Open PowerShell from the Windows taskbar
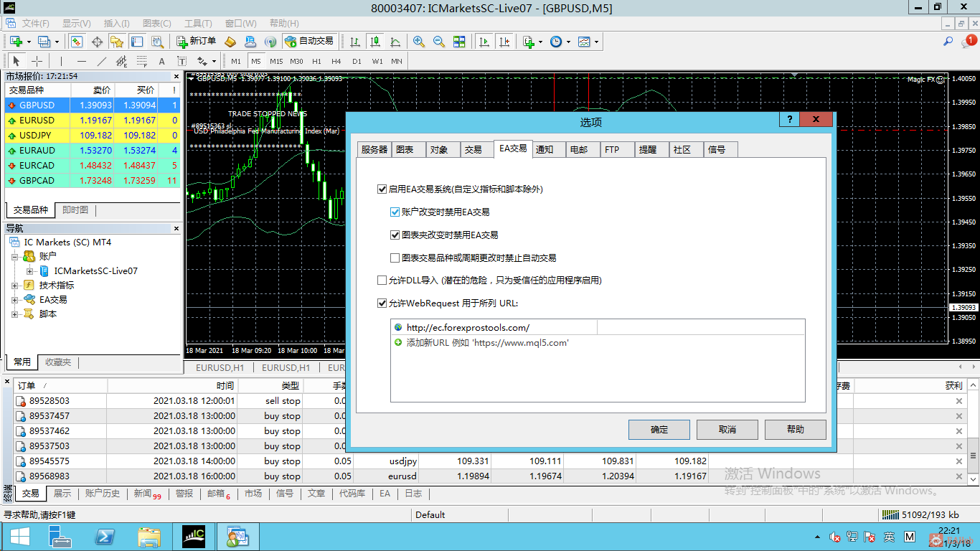The width and height of the screenshot is (980, 551). pos(106,537)
